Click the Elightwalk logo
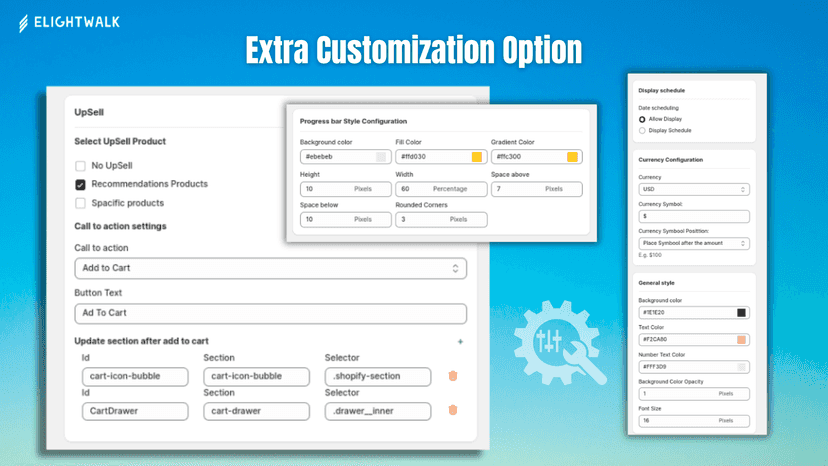Viewport: 828px width, 466px height. pos(69,22)
